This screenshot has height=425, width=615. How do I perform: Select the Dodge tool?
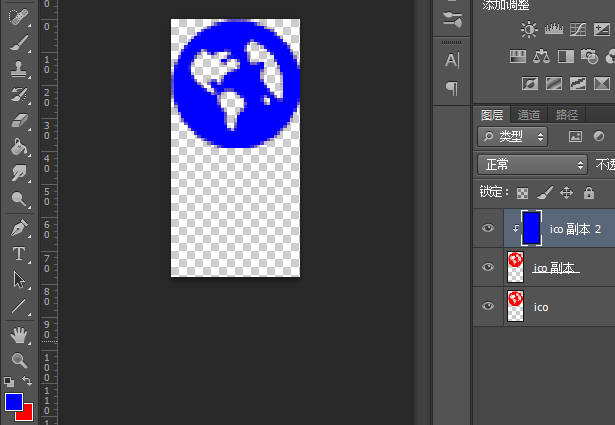point(18,199)
